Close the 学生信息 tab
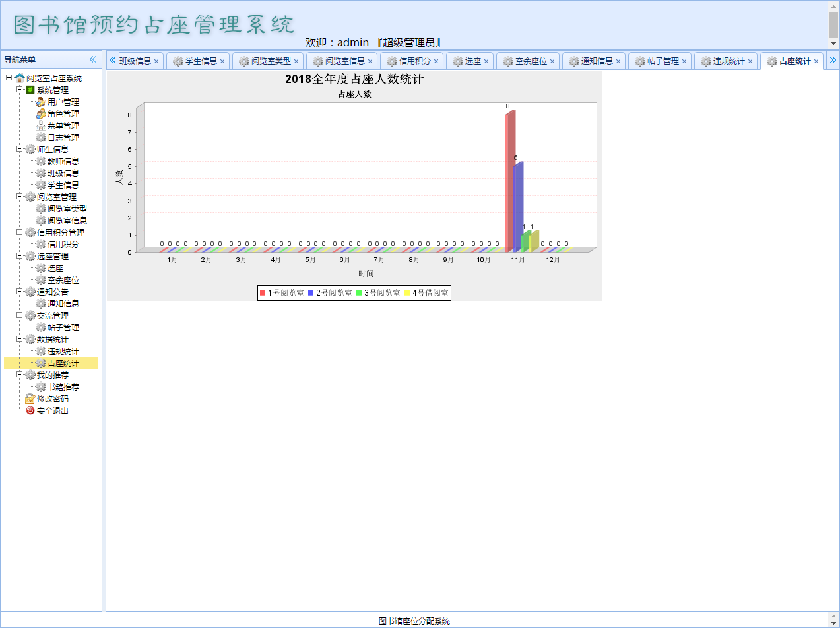This screenshot has height=628, width=840. coord(222,61)
